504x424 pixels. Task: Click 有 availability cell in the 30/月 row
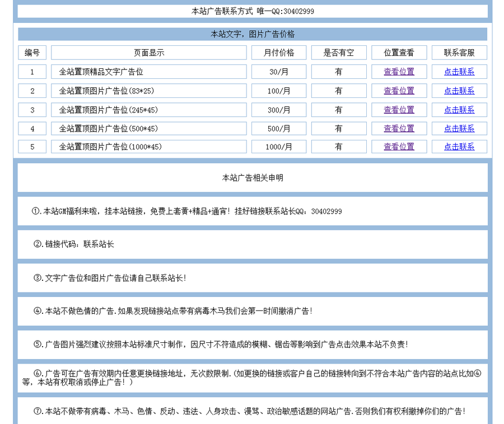(339, 72)
